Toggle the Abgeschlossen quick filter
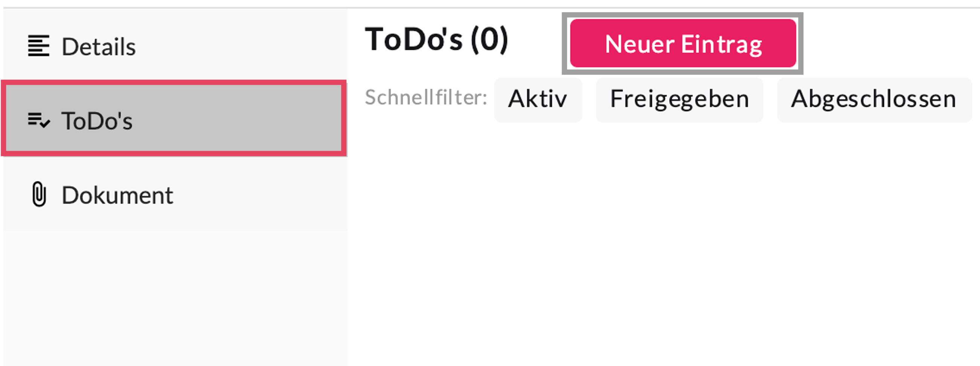Viewport: 980px width, 366px height. pyautogui.click(x=873, y=99)
